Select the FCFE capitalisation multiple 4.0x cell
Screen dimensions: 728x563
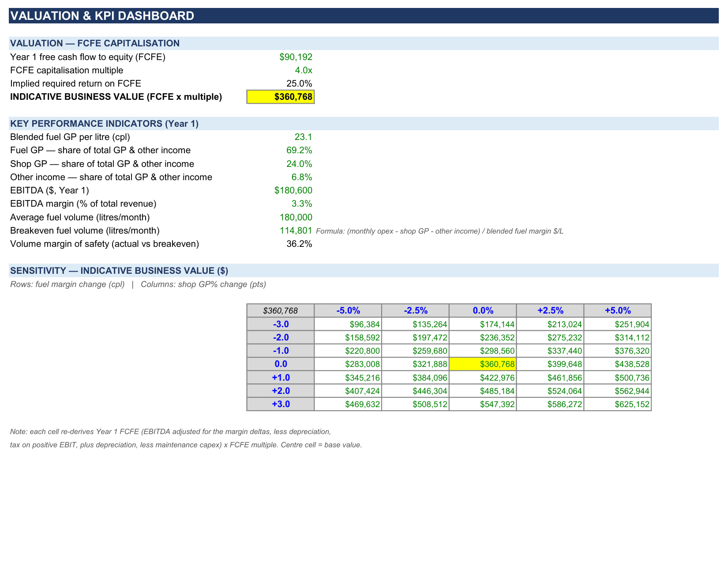coord(304,70)
